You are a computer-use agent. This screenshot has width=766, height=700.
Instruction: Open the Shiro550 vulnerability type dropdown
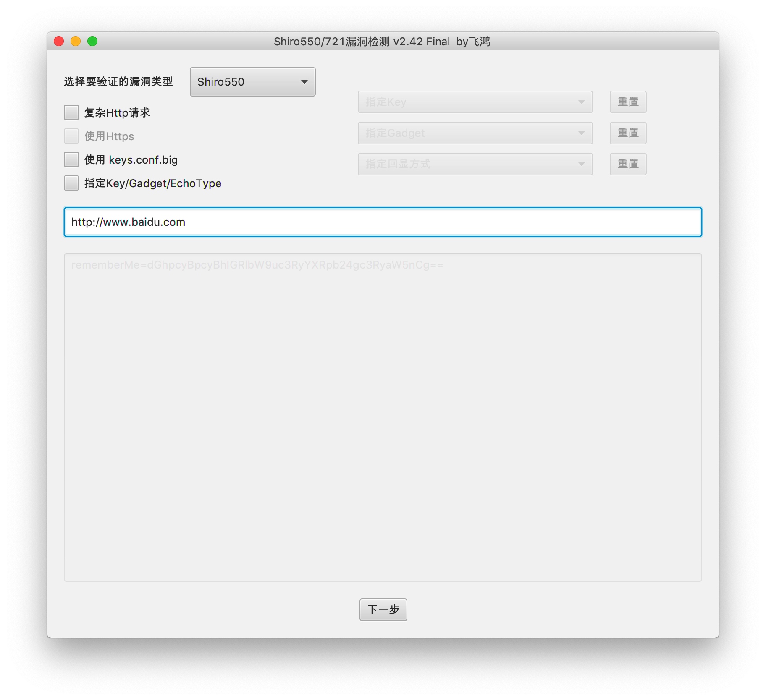252,82
